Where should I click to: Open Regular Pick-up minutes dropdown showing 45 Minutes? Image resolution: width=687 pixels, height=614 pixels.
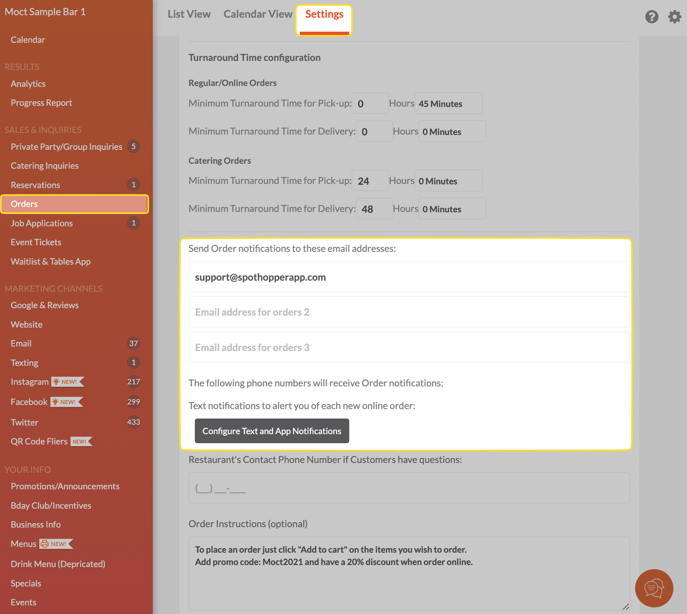(x=448, y=104)
